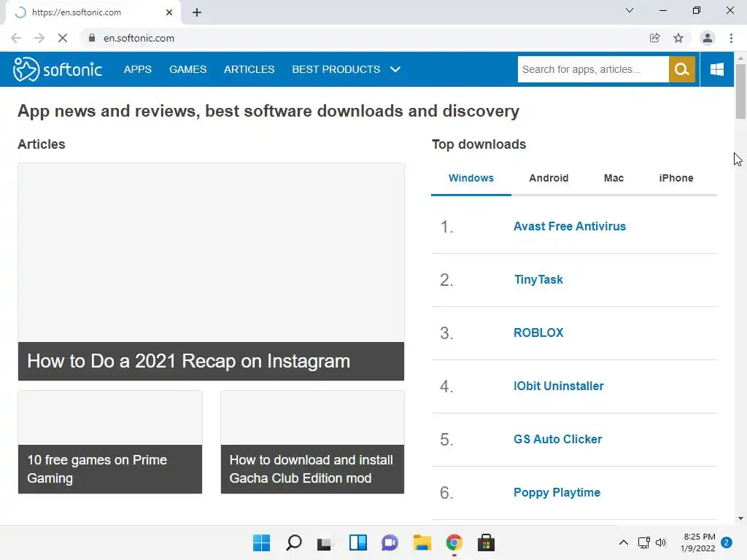Open the notification count badge
Image resolution: width=747 pixels, height=560 pixels.
[727, 542]
